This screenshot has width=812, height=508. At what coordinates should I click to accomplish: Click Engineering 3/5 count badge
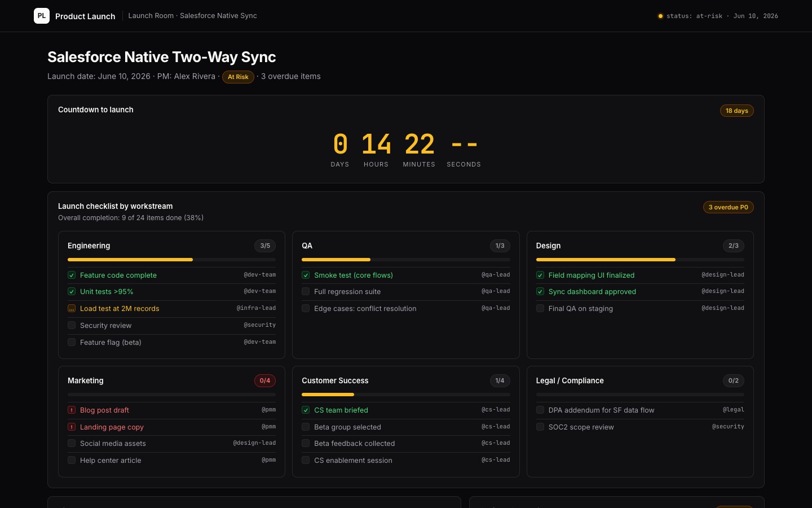pyautogui.click(x=265, y=246)
